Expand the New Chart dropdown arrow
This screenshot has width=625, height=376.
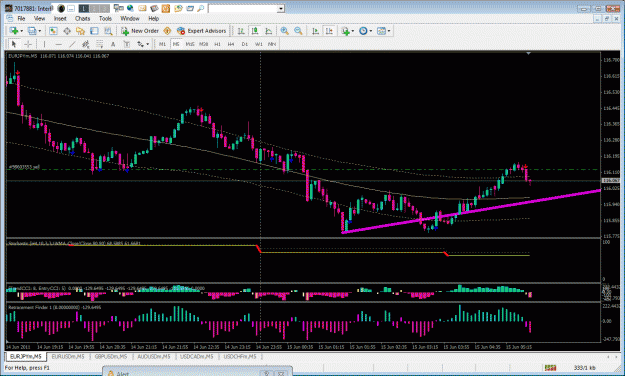(x=22, y=31)
